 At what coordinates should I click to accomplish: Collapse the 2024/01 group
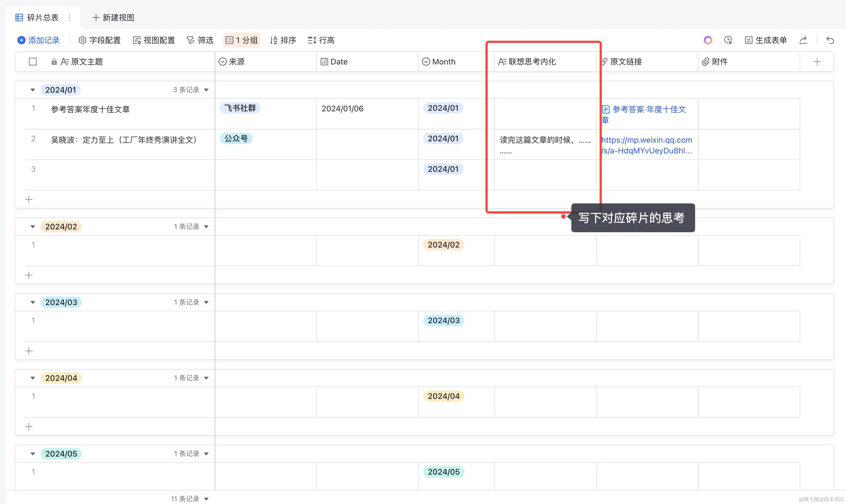click(32, 90)
